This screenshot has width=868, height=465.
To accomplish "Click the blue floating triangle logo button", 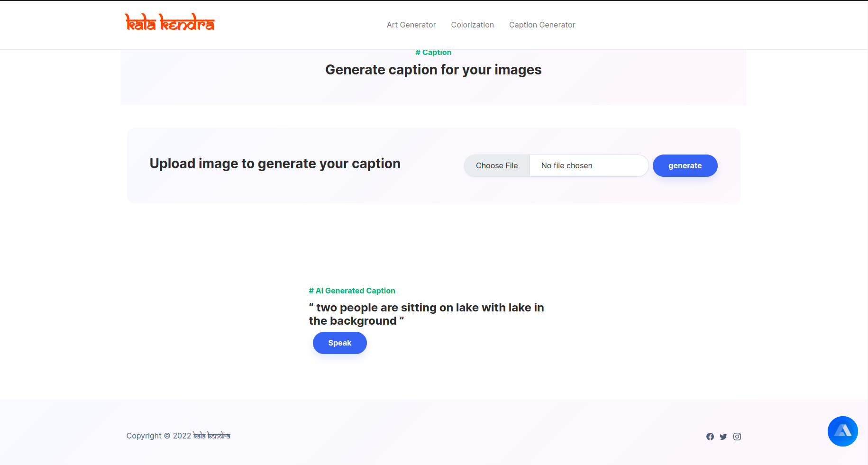I will coord(842,431).
